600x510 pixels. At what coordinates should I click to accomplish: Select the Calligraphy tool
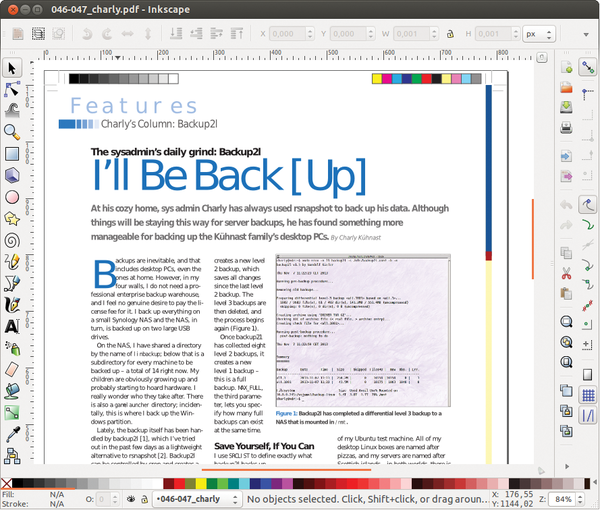(x=12, y=305)
